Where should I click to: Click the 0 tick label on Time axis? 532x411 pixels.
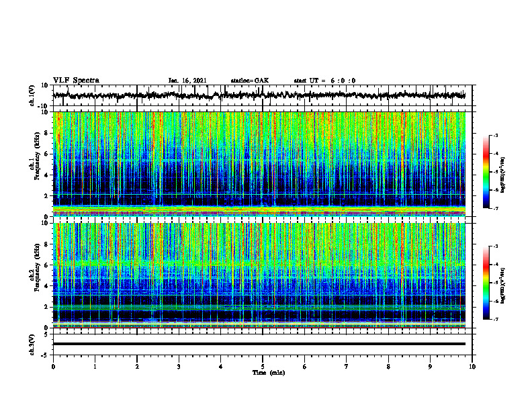(x=53, y=367)
